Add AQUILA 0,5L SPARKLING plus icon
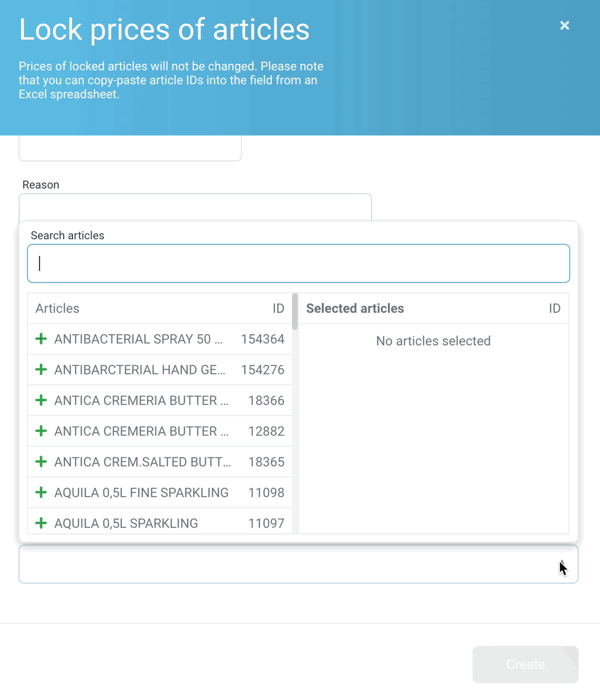Image resolution: width=600 pixels, height=700 pixels. (x=41, y=523)
